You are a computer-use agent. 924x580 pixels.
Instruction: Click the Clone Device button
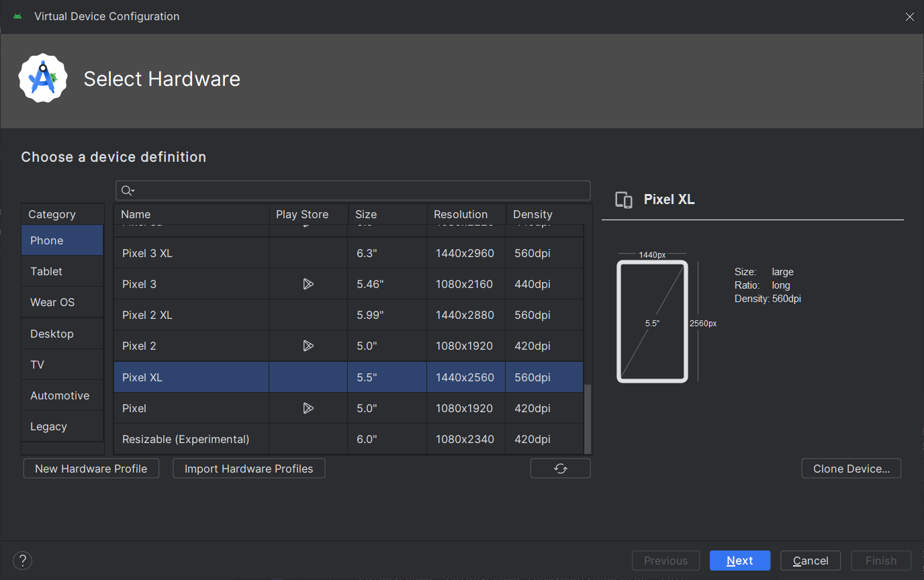(x=851, y=469)
